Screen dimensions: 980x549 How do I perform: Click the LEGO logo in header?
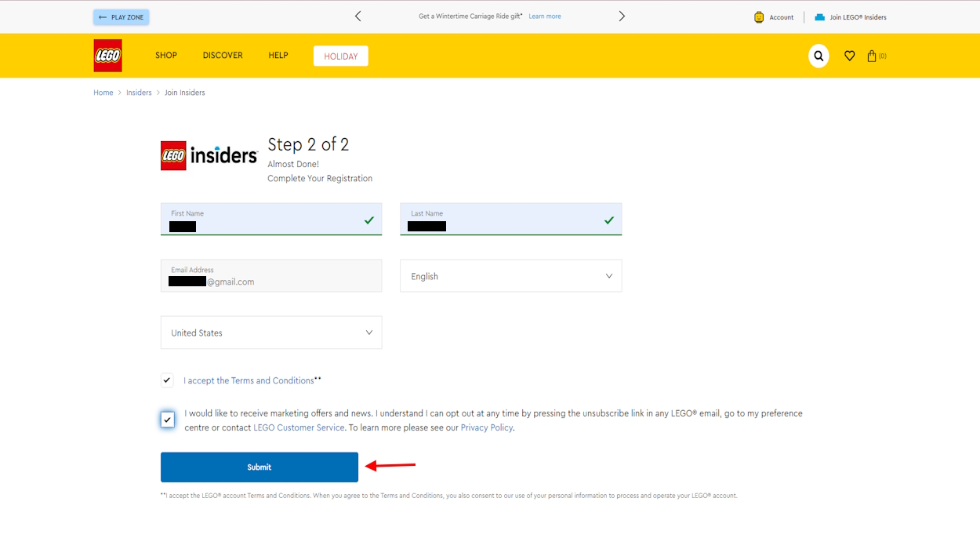[x=107, y=56]
